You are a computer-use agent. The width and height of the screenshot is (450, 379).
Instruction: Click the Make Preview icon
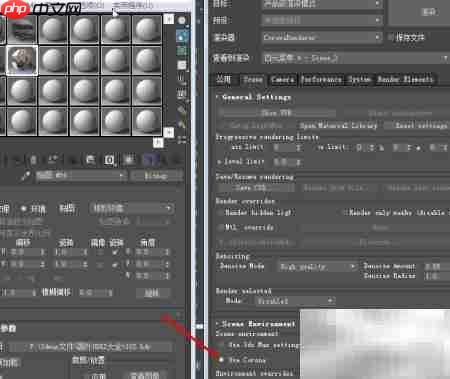182,94
